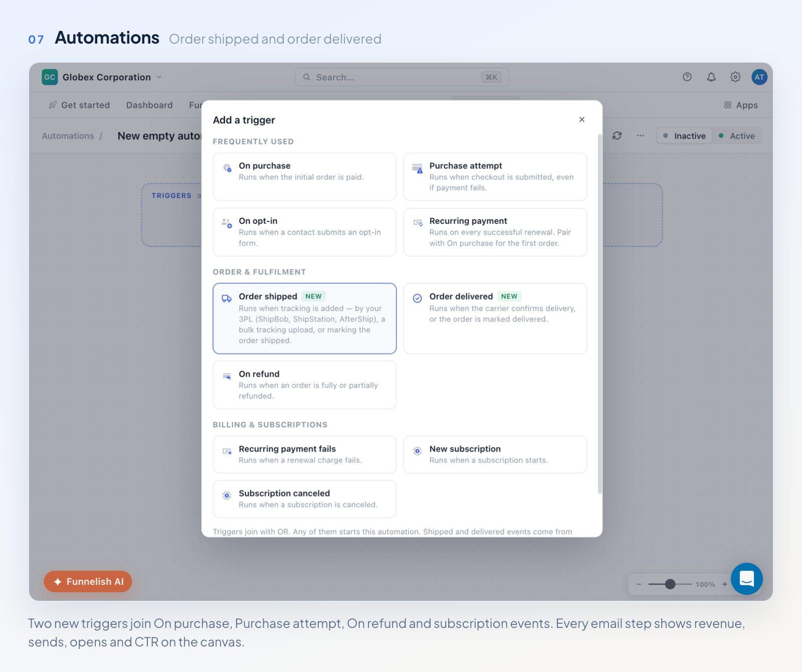The width and height of the screenshot is (802, 672).
Task: Click the zoom out minus icon
Action: (639, 584)
